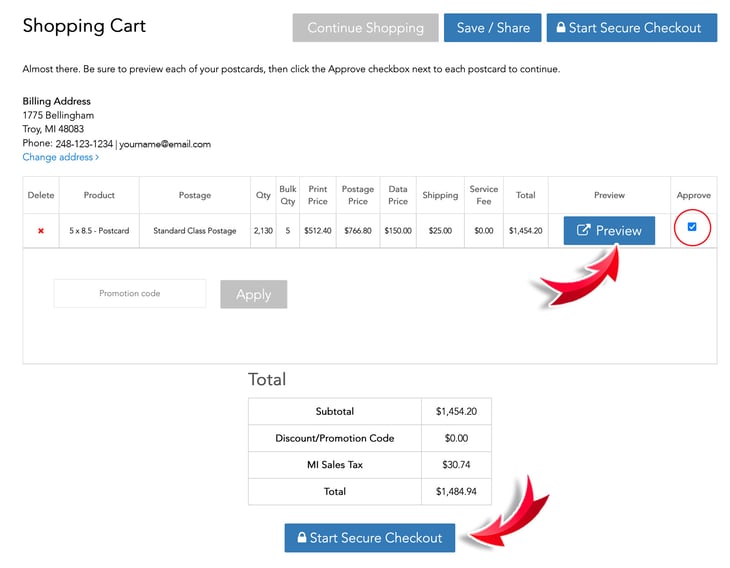Click the MI Sales Tax row label
The width and height of the screenshot is (730, 568).
[x=334, y=465]
